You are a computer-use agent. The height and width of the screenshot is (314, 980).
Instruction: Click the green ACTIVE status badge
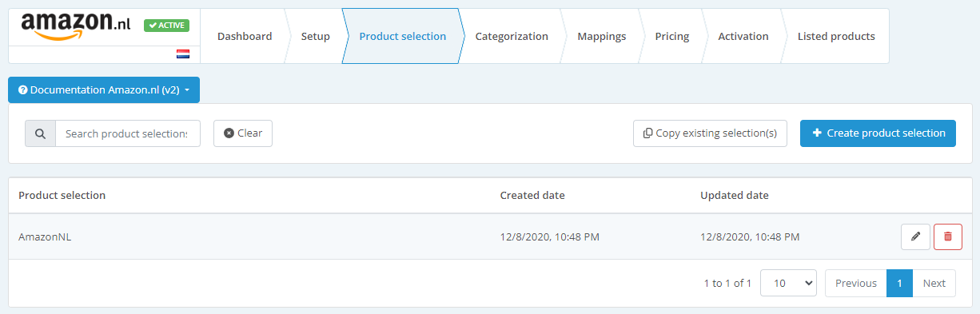pos(166,26)
